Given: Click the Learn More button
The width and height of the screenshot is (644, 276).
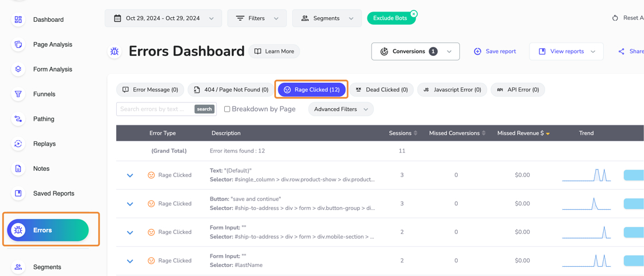Looking at the screenshot, I should click(274, 51).
